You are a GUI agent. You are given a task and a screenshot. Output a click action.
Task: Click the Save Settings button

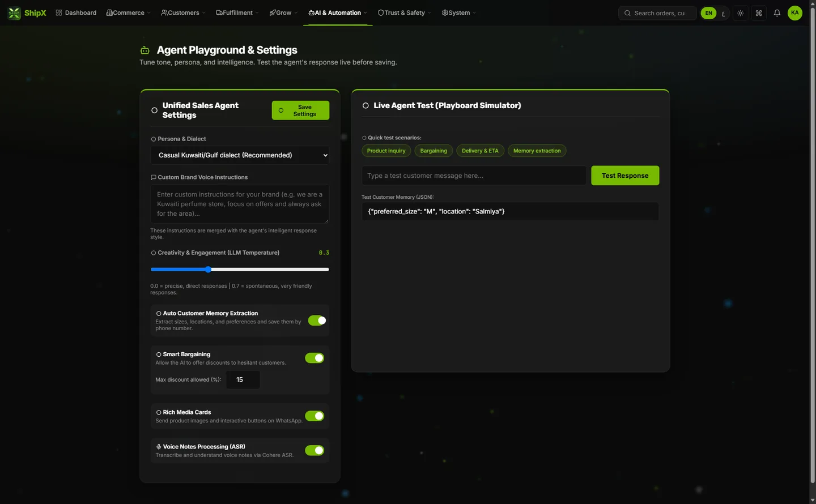point(300,110)
